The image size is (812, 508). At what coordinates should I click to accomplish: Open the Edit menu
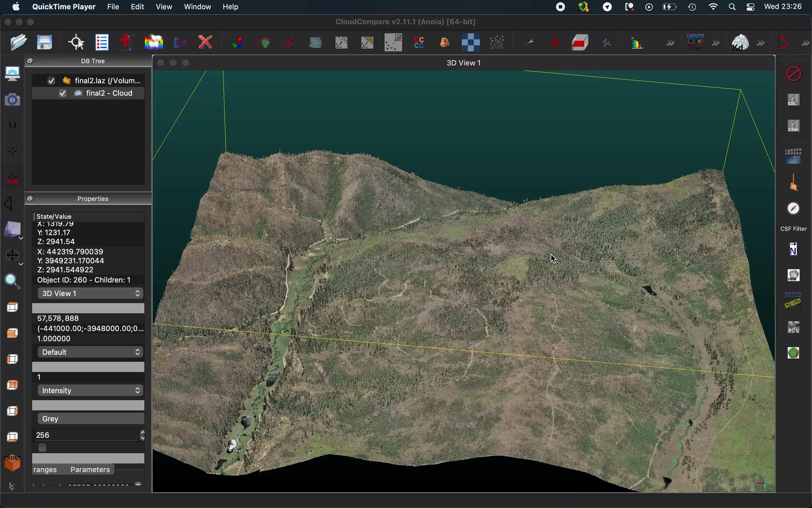tap(137, 7)
